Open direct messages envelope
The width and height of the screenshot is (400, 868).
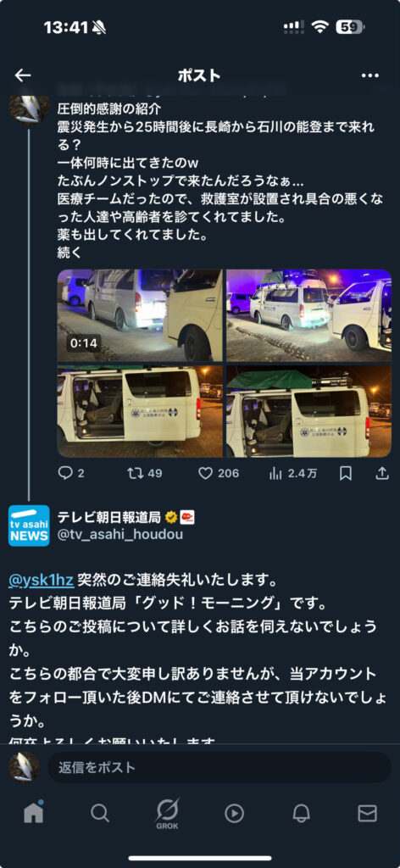click(x=367, y=813)
